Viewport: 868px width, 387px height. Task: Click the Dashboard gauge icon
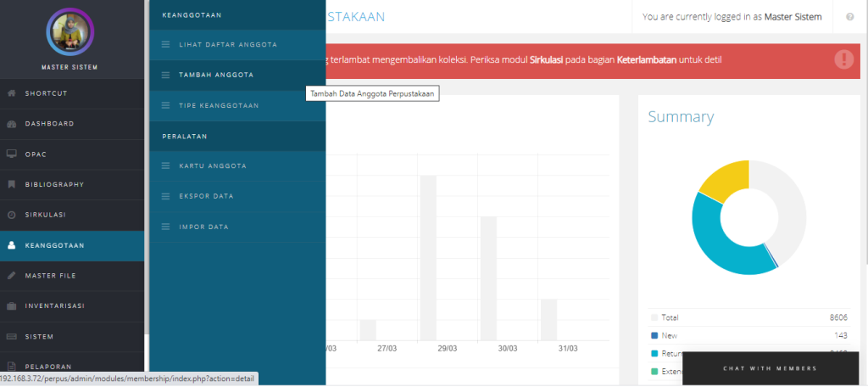[12, 124]
